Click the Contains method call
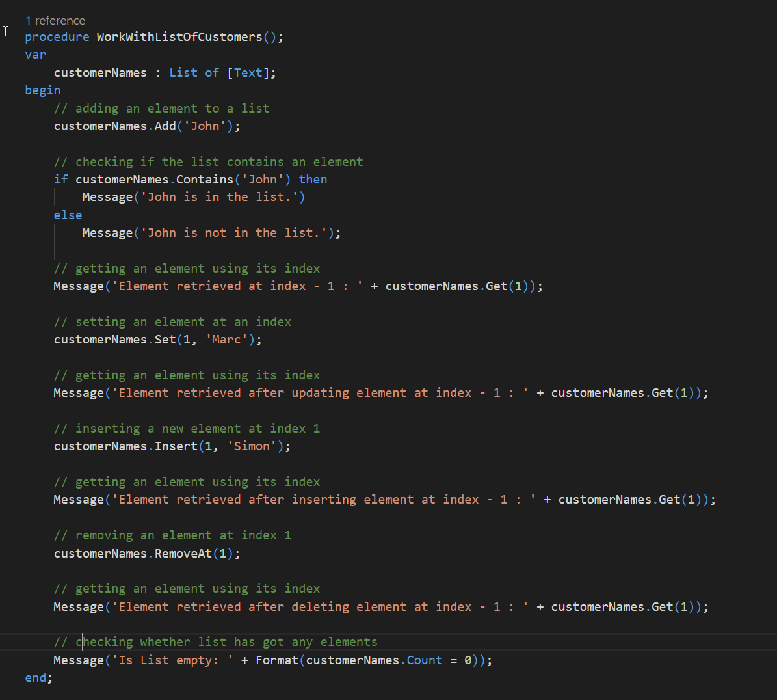This screenshot has width=777, height=700. [204, 180]
